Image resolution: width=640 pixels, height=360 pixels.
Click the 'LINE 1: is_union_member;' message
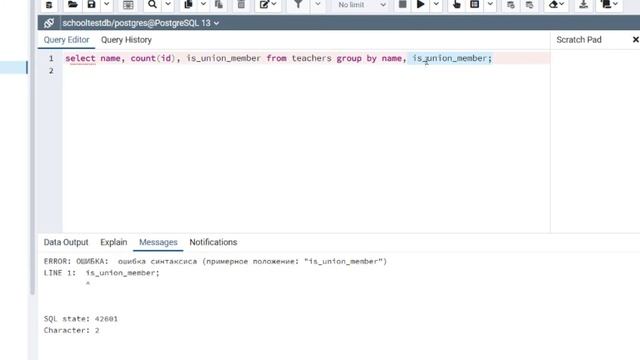tap(102, 273)
